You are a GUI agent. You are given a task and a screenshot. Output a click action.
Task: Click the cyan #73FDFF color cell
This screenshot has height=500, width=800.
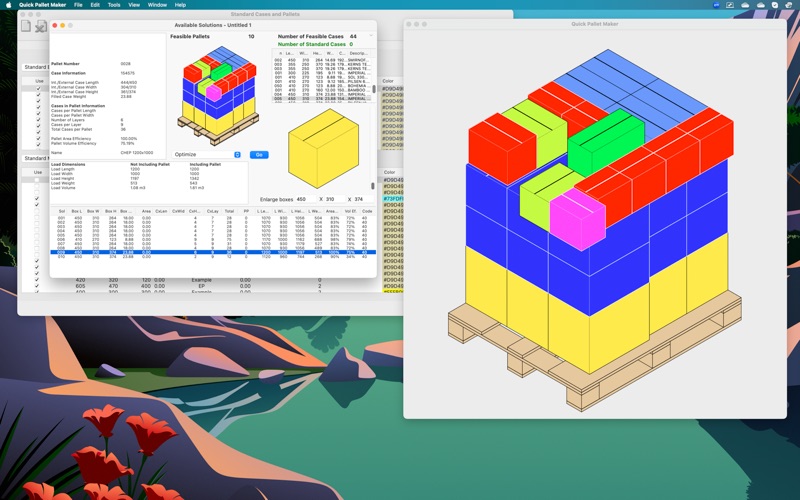(x=393, y=198)
